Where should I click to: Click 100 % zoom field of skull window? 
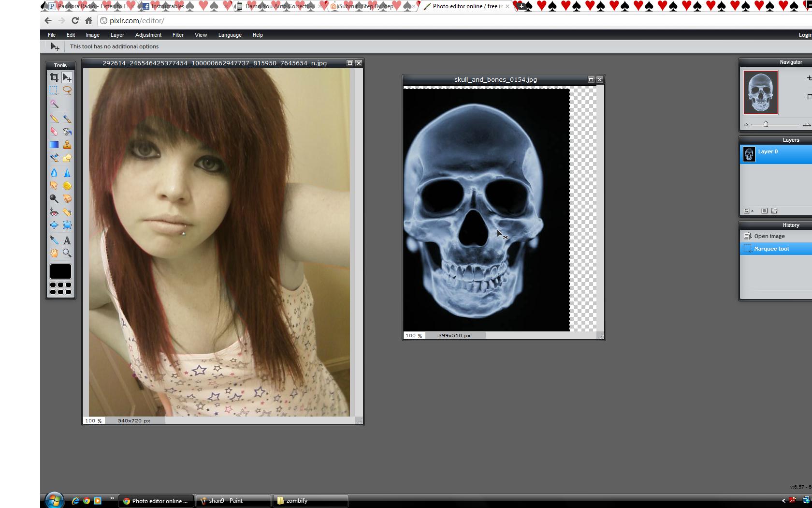coord(414,335)
